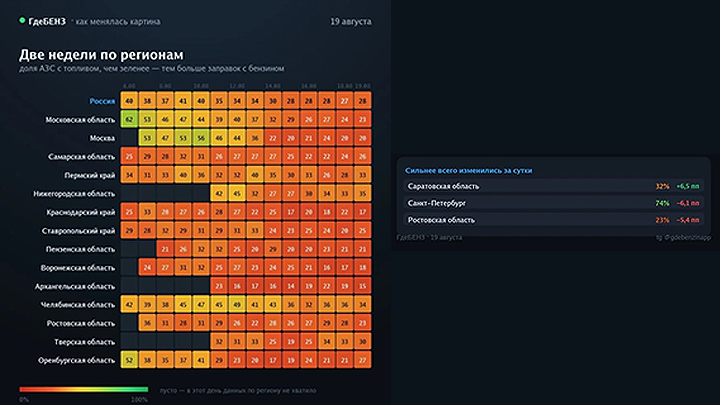
Task: Click the 56 cell in Москва row
Action: click(201, 138)
